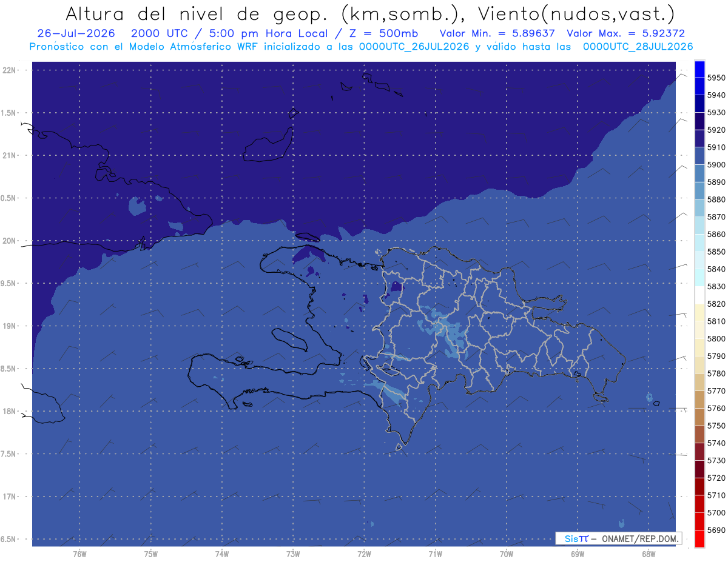Click the '5720' legend value
728x562 pixels.
point(716,478)
